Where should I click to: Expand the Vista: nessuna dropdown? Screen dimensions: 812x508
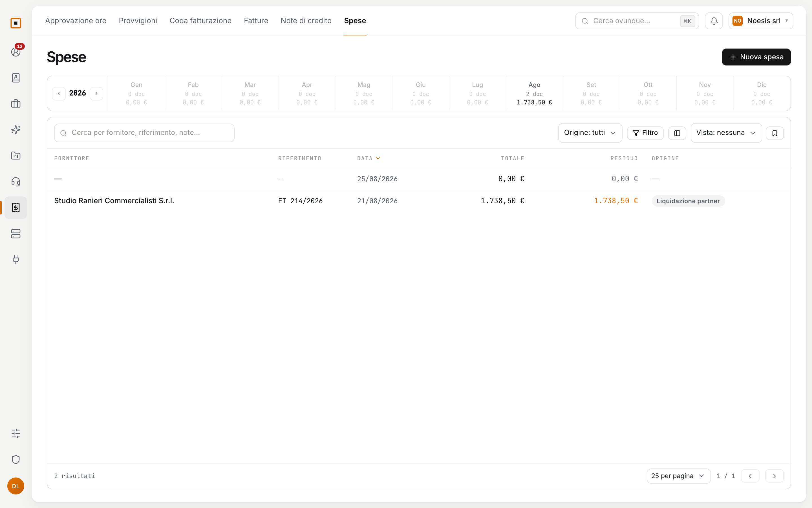click(x=727, y=133)
